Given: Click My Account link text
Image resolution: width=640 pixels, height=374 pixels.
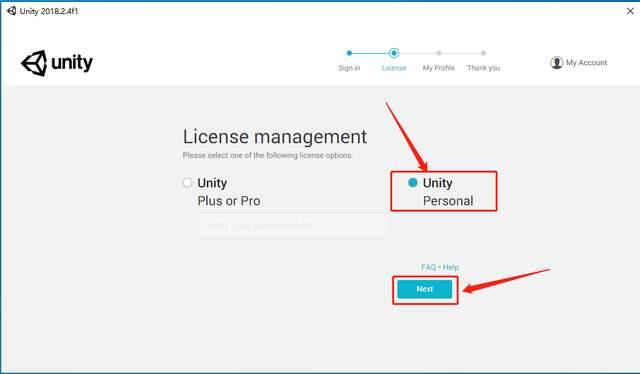Looking at the screenshot, I should 586,62.
